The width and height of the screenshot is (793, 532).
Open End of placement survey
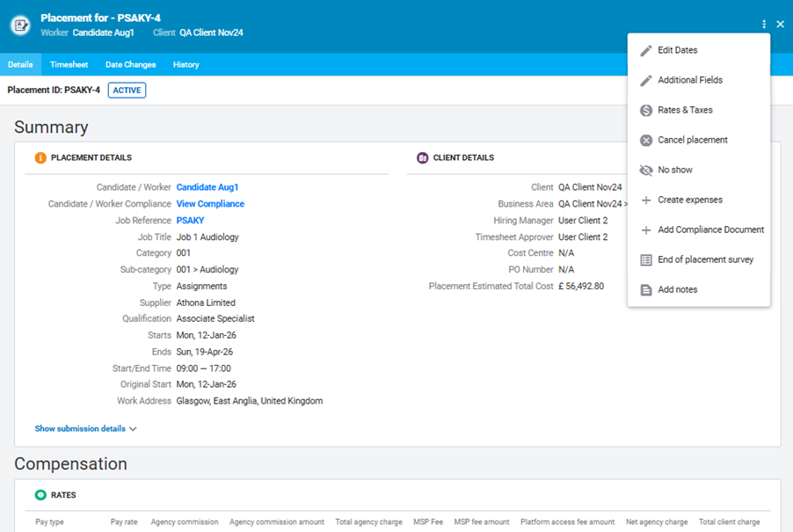698,259
